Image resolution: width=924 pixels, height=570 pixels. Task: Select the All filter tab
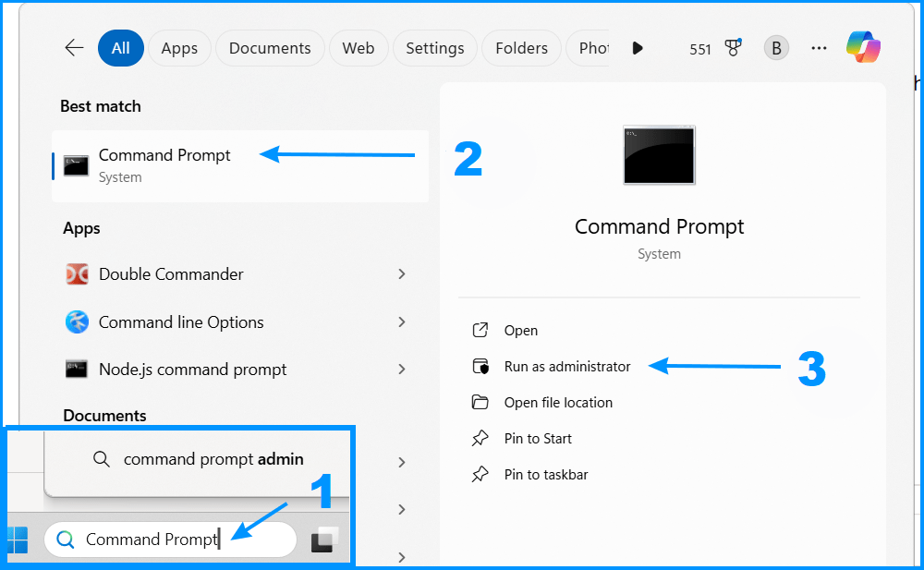pos(121,48)
